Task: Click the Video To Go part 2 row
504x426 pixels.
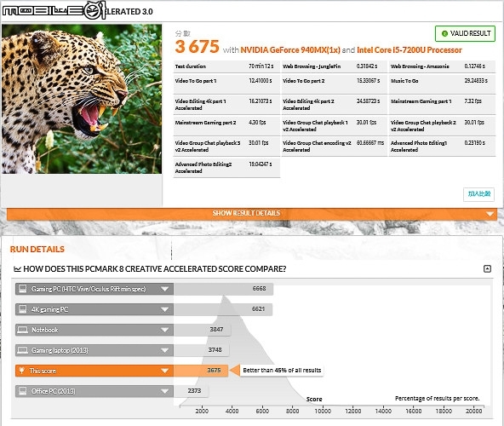Action: pyautogui.click(x=335, y=83)
